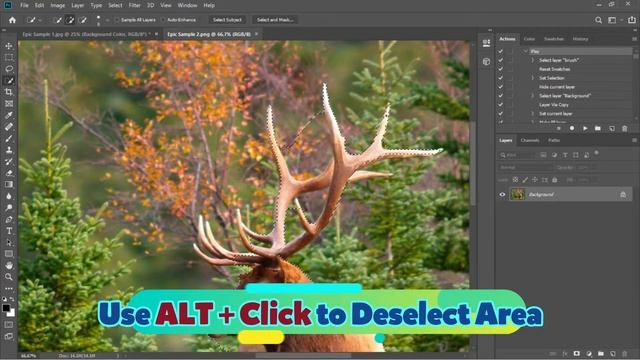Expand Select layer "brush" action step
Viewport: 640px width, 360px height.
tap(533, 60)
